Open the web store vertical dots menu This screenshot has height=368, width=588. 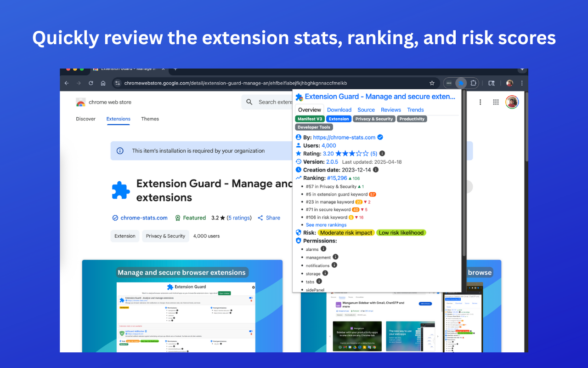[481, 102]
